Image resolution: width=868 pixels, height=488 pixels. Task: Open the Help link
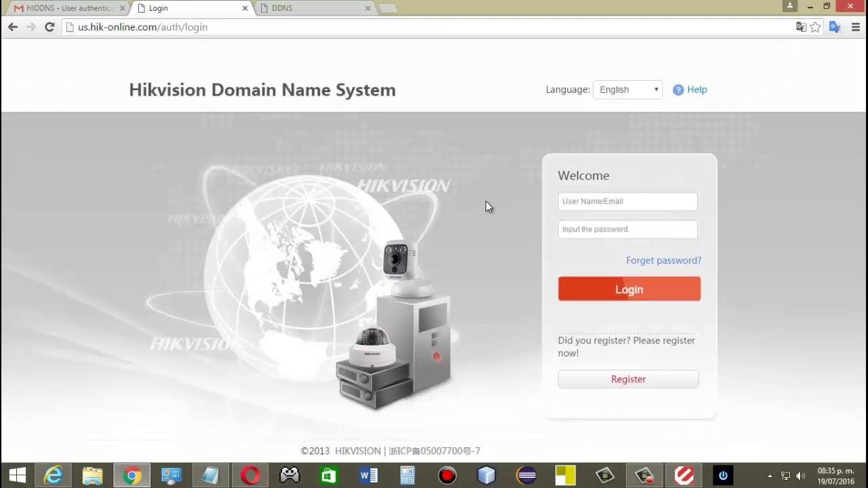click(697, 89)
